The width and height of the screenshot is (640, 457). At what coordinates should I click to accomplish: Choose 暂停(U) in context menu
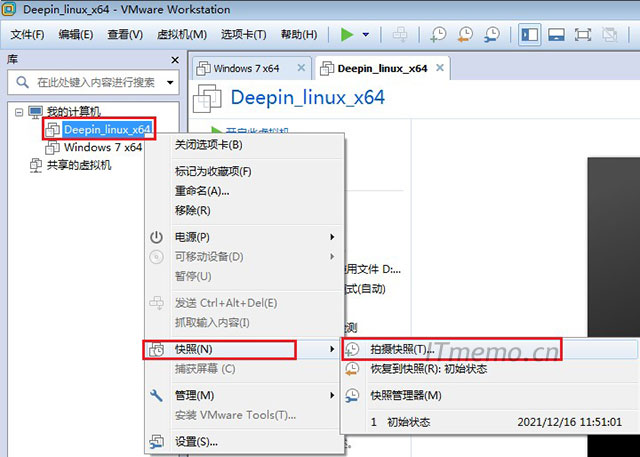pyautogui.click(x=244, y=276)
